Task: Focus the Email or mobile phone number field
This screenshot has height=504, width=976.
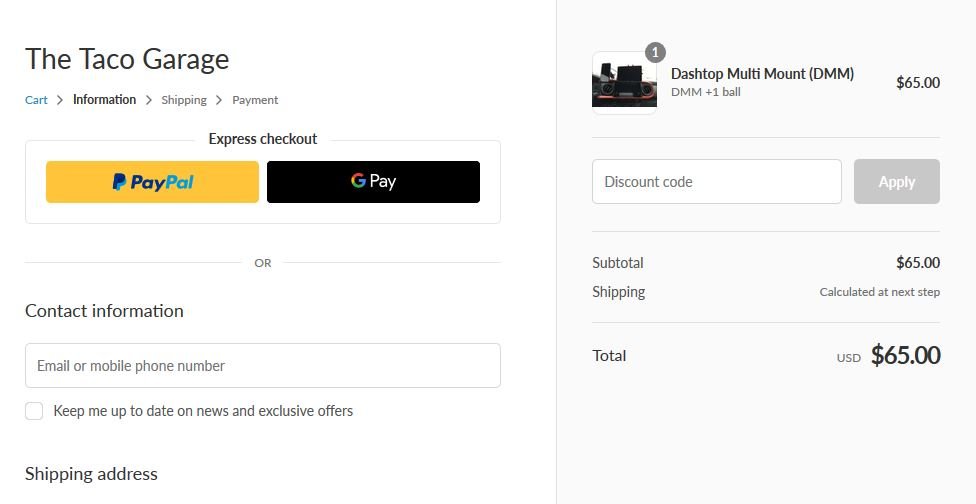Action: [x=263, y=366]
